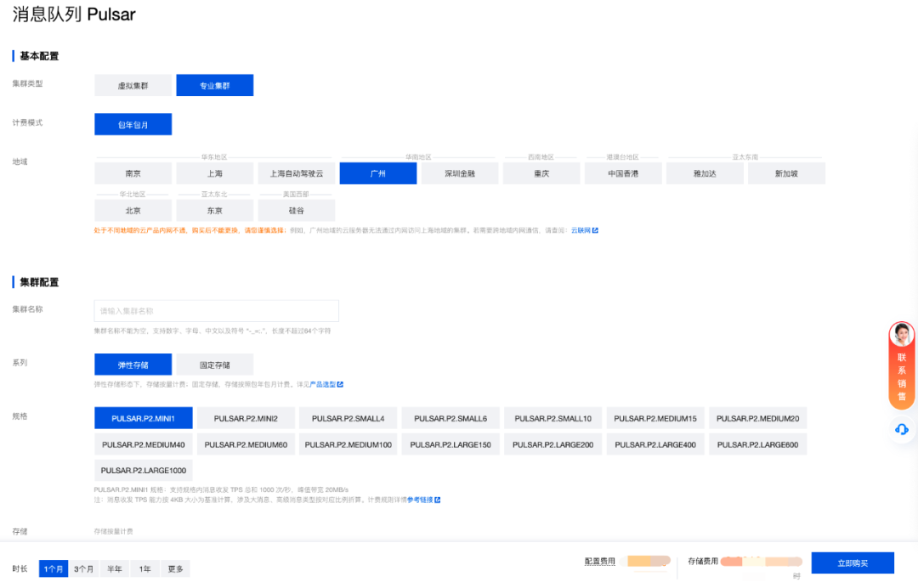Click the 配置费用 label

600,561
